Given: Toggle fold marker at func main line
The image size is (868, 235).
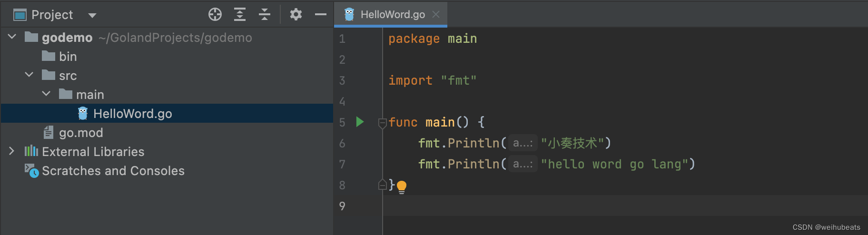Looking at the screenshot, I should [x=382, y=123].
